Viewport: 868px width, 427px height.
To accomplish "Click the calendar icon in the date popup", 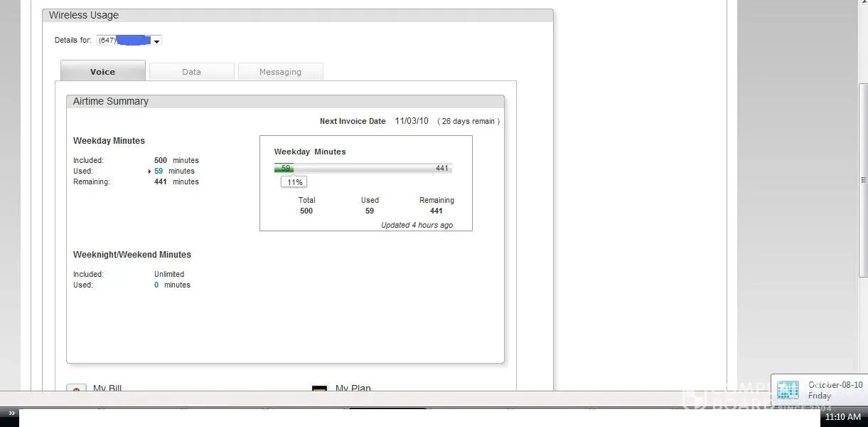I will click(x=788, y=389).
